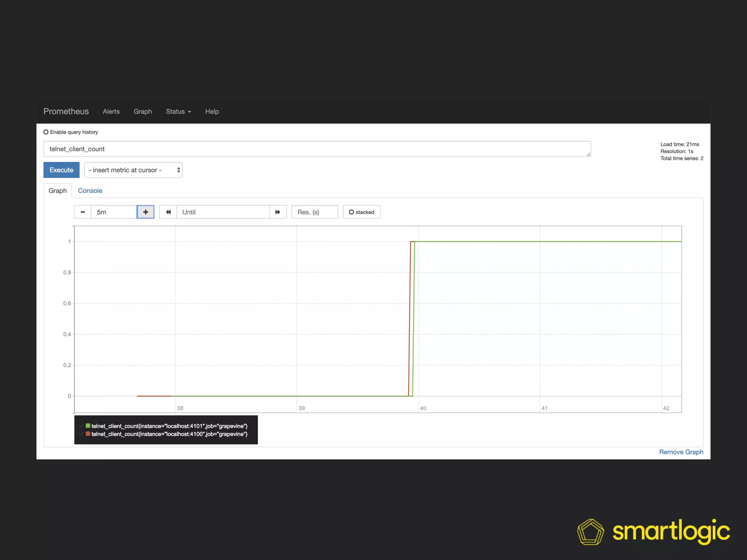Open the insert metric at cursor dropdown

(x=133, y=170)
